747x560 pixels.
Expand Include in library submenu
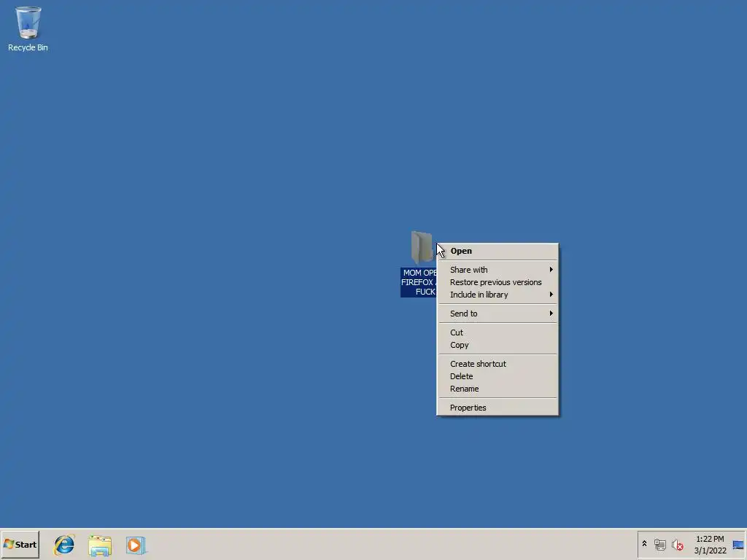(x=498, y=295)
